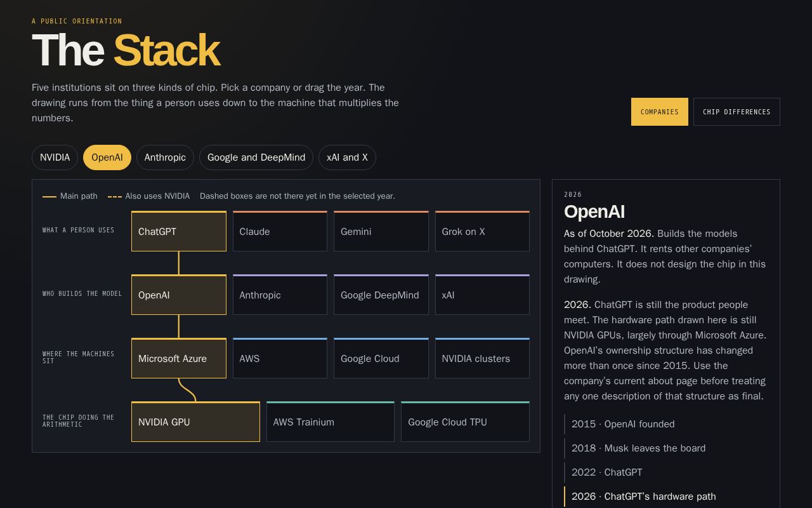Click the dashed boxes legend note
The height and width of the screenshot is (508, 812).
click(x=298, y=196)
